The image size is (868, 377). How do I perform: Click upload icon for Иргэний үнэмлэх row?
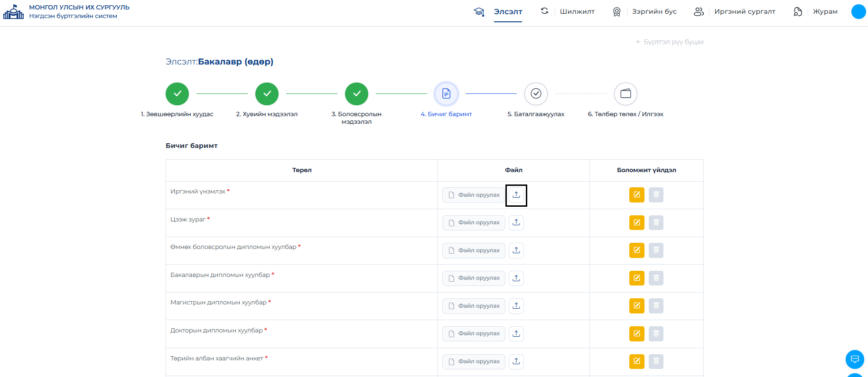[x=516, y=195]
